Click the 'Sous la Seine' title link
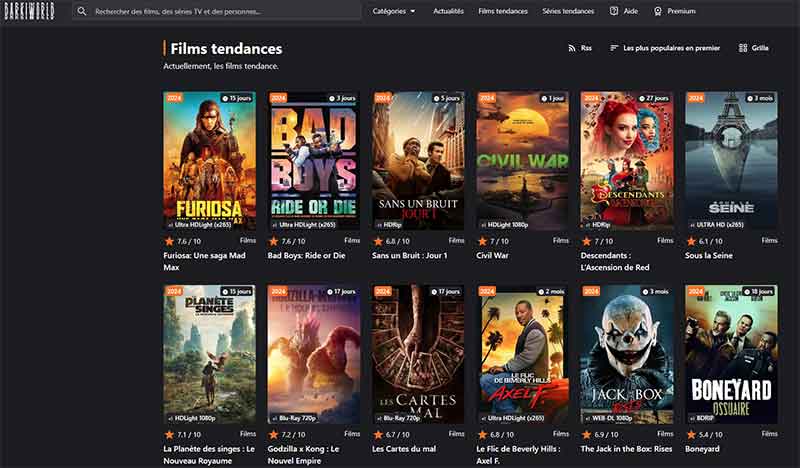 [709, 255]
